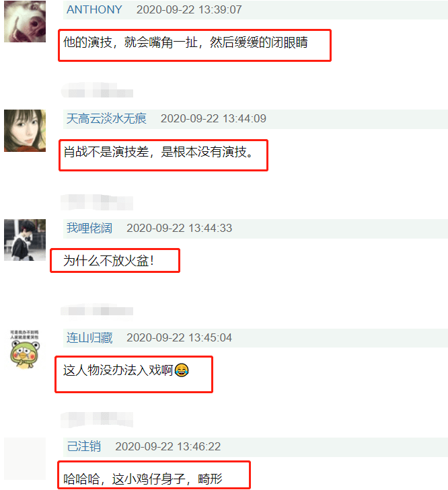Visit the 天高云淡水无痕 user profile link
This screenshot has width=448, height=490.
pyautogui.click(x=106, y=119)
